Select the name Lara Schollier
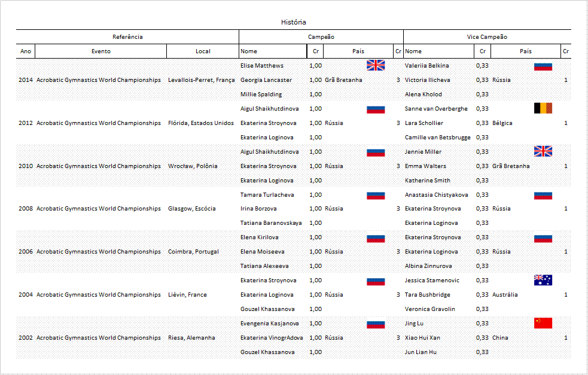588x375 pixels. coord(424,123)
